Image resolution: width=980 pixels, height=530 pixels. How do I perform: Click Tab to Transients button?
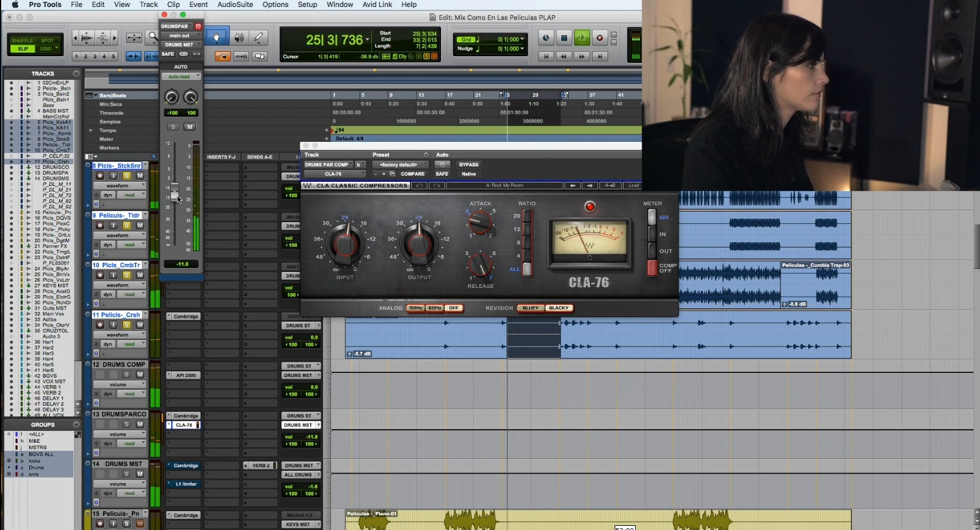[x=134, y=56]
